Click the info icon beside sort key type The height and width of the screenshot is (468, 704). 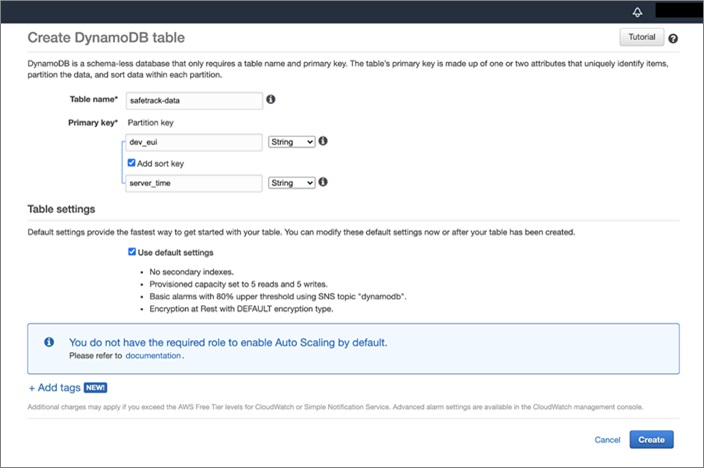(323, 182)
